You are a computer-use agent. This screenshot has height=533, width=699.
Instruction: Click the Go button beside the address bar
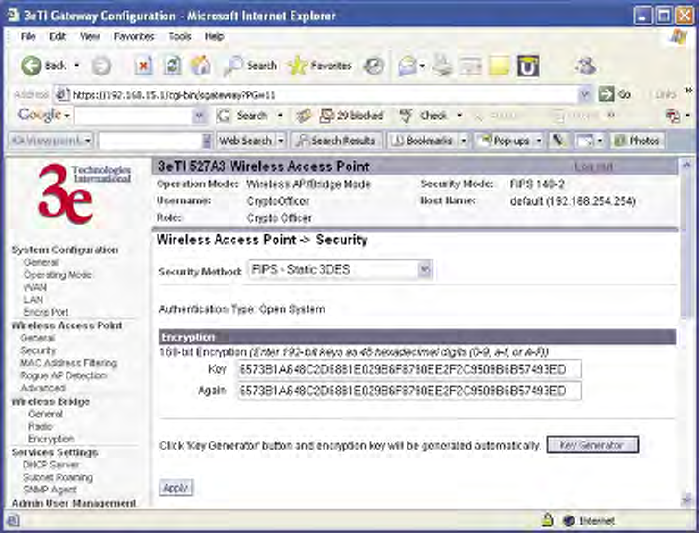point(615,94)
